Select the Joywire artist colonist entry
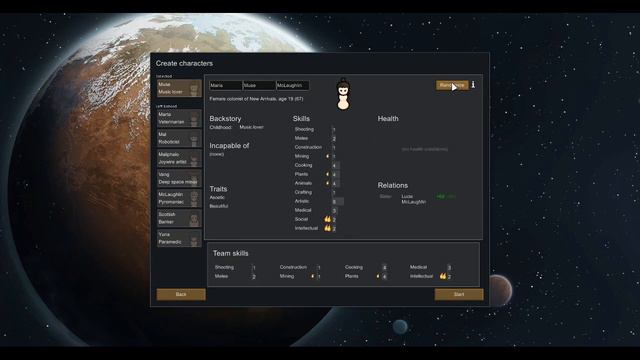640x360 pixels. click(180, 158)
